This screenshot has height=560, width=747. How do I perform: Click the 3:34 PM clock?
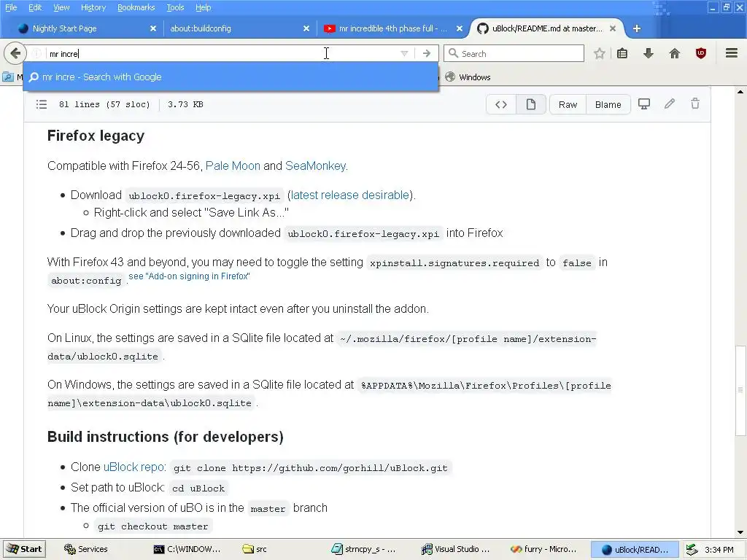(x=719, y=550)
